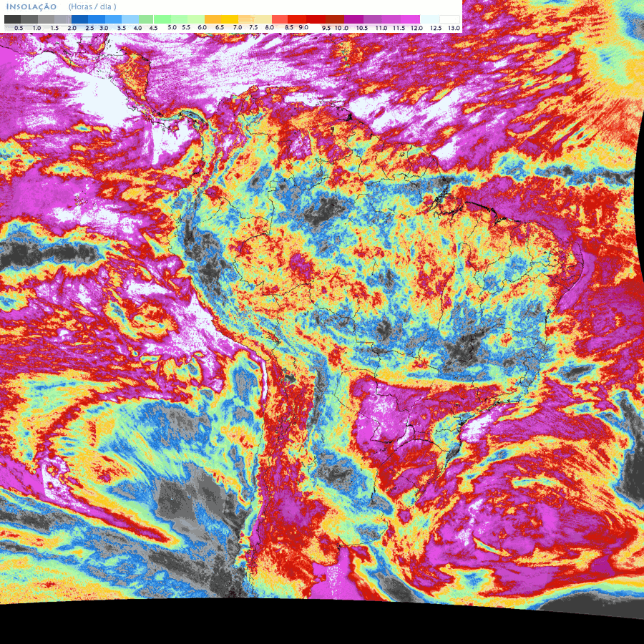Click the '11.0' legend value
This screenshot has width=644, height=644.
[x=381, y=28]
